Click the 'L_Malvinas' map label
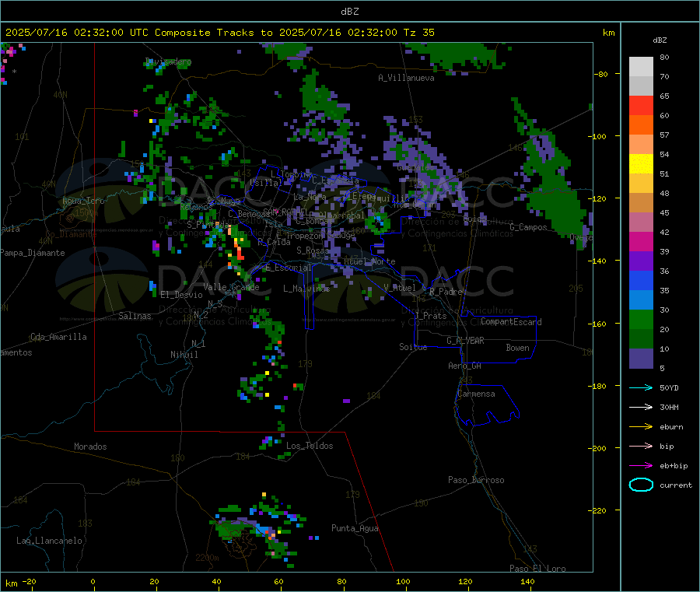Screen dimensions: 700x592 coord(306,289)
